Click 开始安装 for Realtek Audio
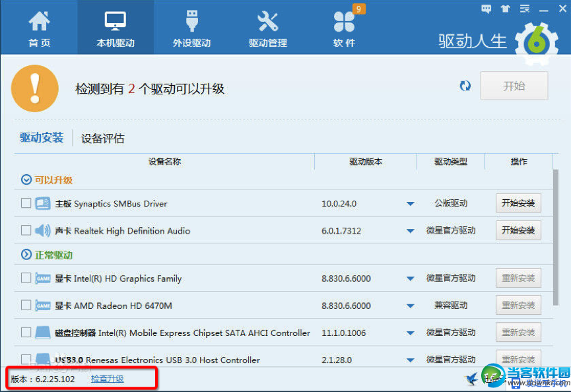 pyautogui.click(x=518, y=230)
